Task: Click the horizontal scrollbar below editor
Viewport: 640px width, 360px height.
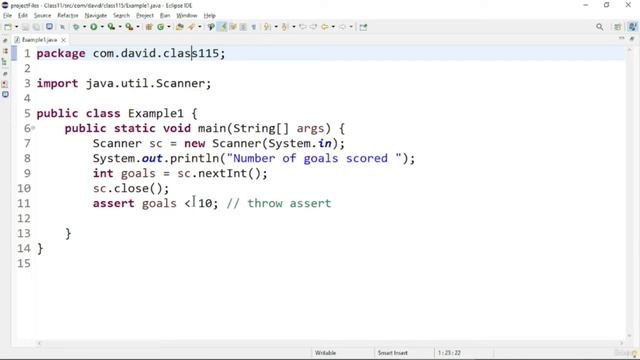Action: click(x=330, y=343)
